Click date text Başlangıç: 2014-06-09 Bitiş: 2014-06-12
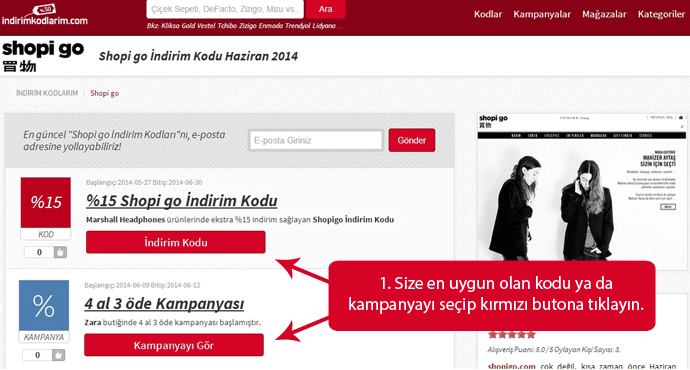Viewport: 690px width, 370px height. [x=142, y=285]
